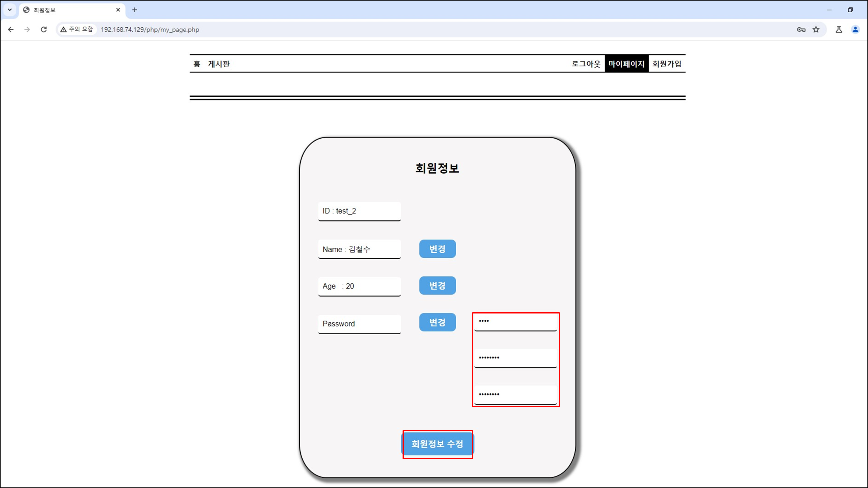Viewport: 868px width, 488px height.
Task: Open 회원가입 from the navigation bar
Action: pyautogui.click(x=667, y=64)
